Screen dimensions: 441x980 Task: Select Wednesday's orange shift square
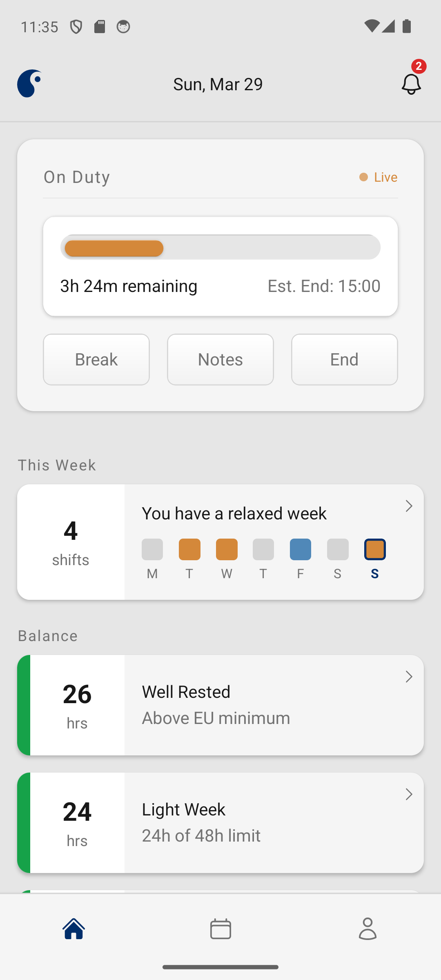pos(227,550)
